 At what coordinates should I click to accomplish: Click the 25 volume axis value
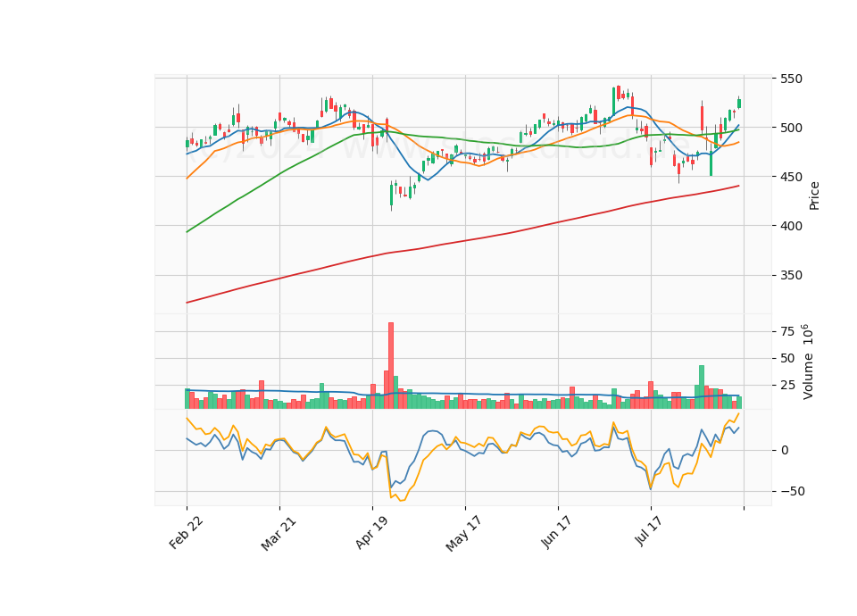[x=787, y=386]
